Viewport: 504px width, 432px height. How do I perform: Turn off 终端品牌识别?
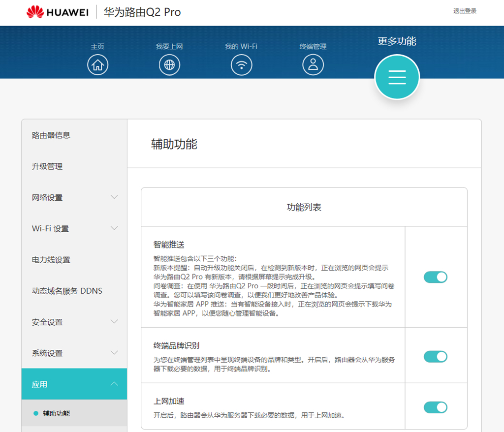[435, 356]
